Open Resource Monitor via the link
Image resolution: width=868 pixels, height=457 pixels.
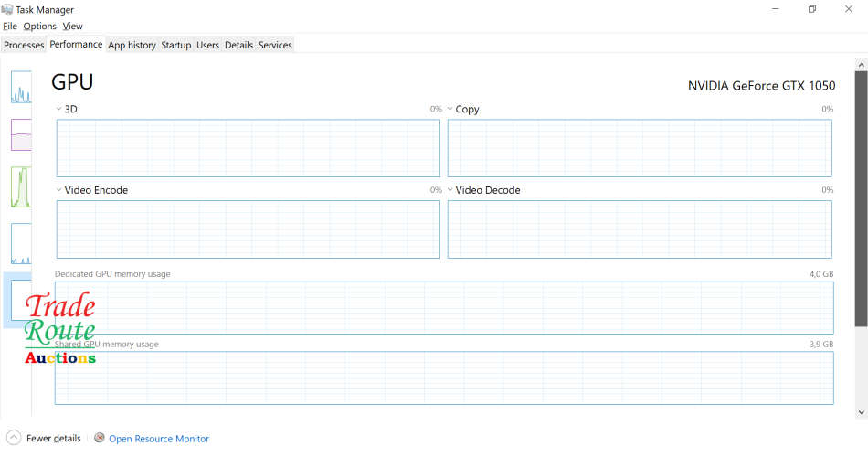click(159, 439)
